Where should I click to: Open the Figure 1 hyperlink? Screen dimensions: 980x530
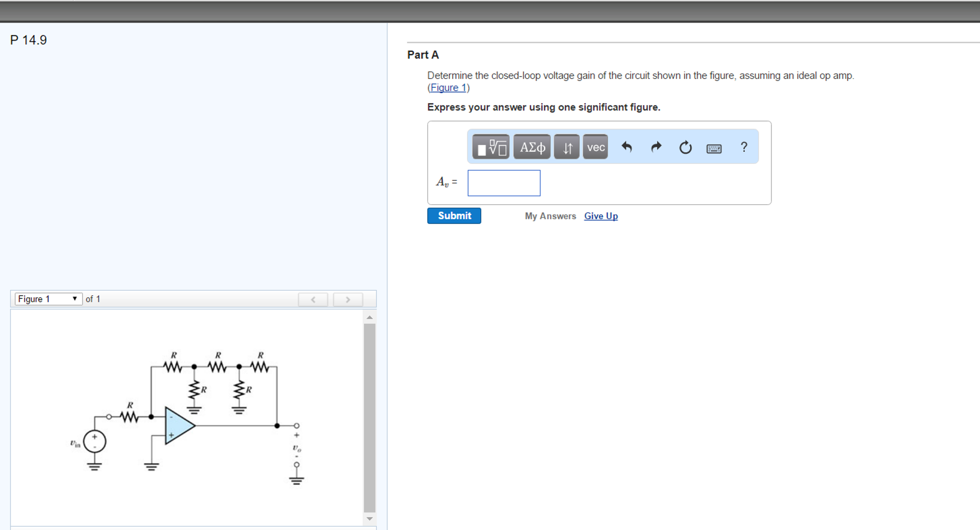tap(447, 88)
